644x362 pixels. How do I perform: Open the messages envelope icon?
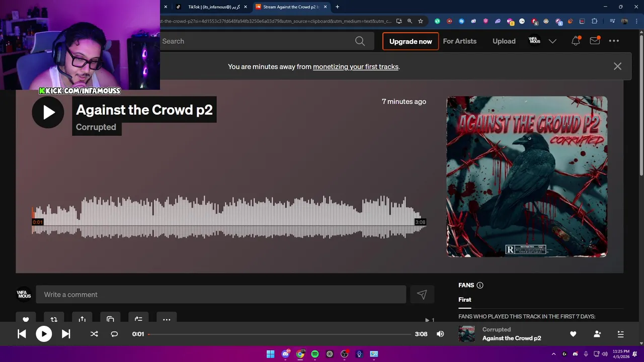[x=595, y=41]
